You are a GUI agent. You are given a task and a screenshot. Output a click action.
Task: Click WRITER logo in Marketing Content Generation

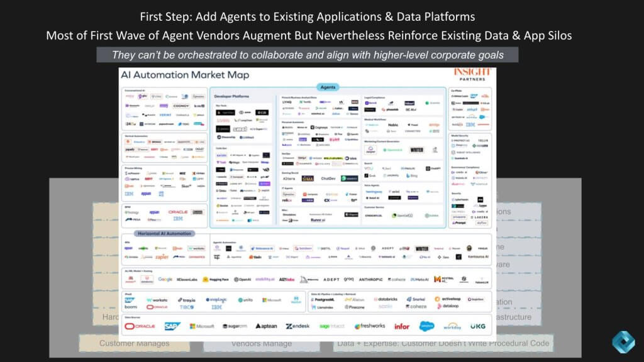point(416,150)
